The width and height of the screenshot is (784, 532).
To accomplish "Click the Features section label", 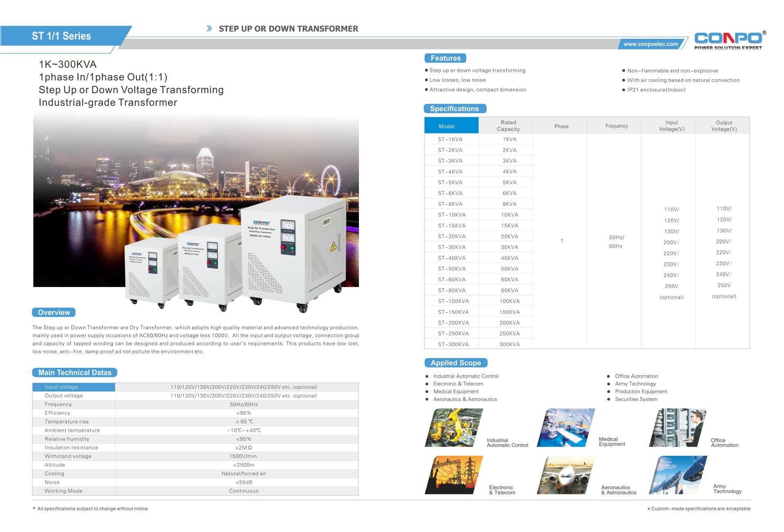I will pos(445,58).
